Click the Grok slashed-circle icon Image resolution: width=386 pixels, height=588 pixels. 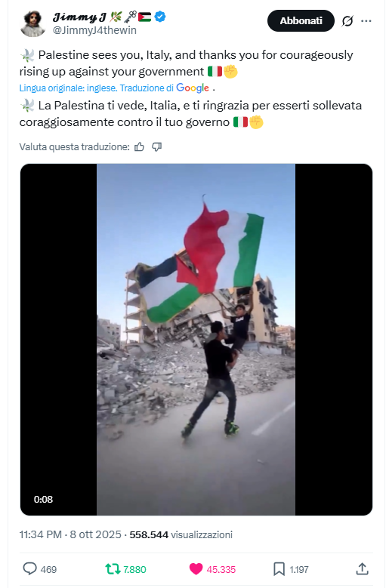[x=347, y=21]
